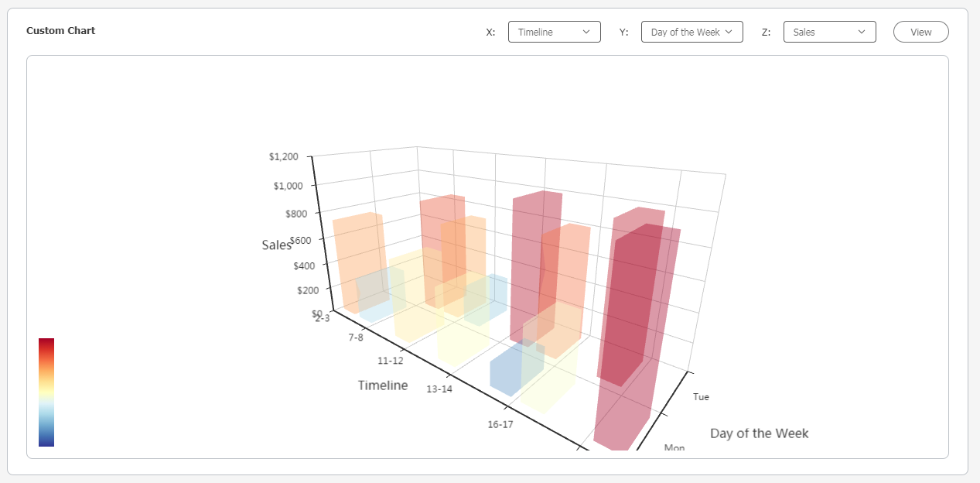Screen dimensions: 980x483
Task: Click the color gradient legend bar
Action: (46, 392)
